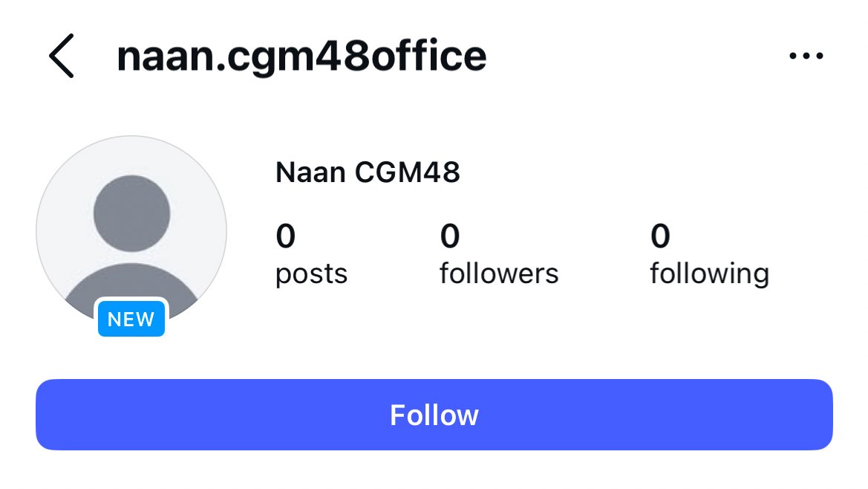Tap the blue NEW badge

coord(131,320)
